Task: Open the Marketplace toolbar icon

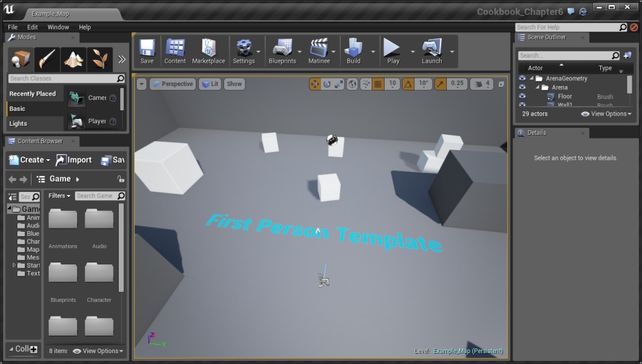Action: pos(209,51)
